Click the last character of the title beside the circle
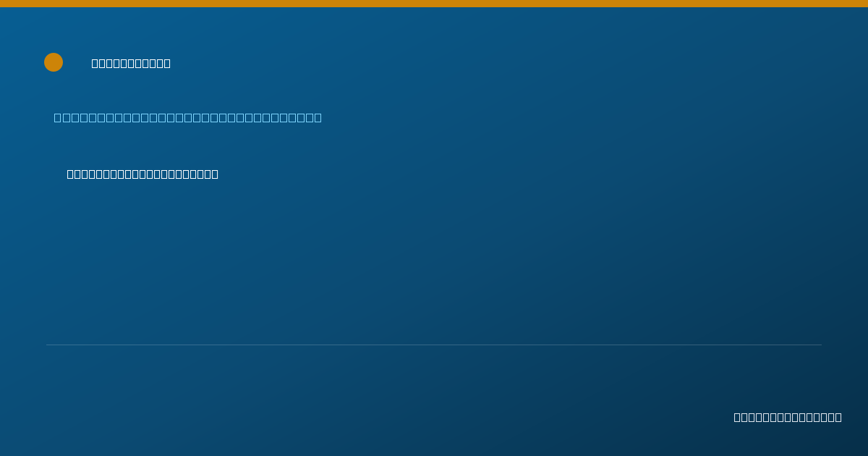This screenshot has width=868, height=456. [x=167, y=63]
